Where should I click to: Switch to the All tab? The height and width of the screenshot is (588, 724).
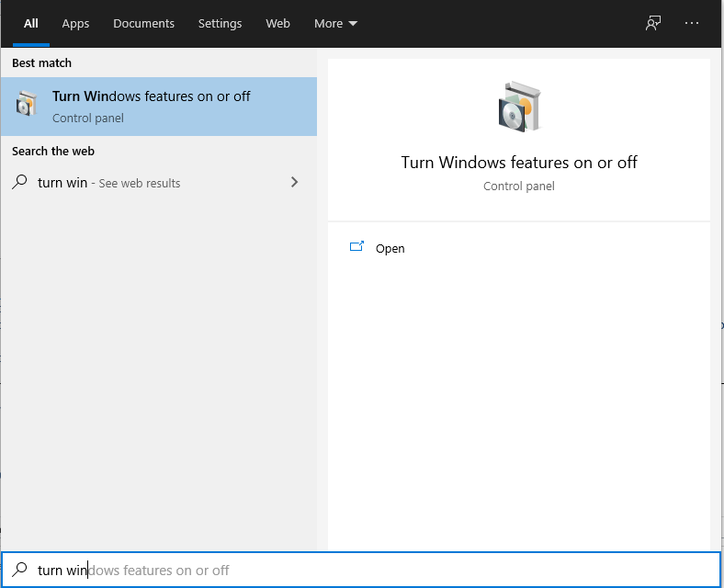pyautogui.click(x=31, y=24)
